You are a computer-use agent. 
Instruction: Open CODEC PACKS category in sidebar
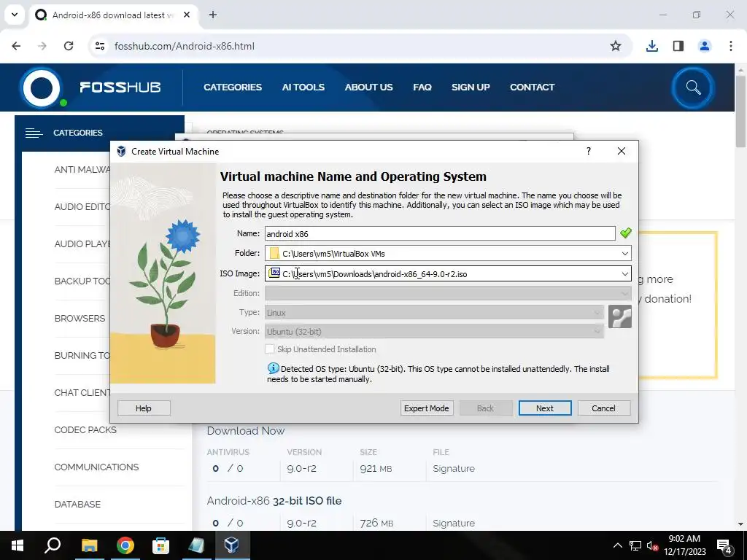coord(85,429)
